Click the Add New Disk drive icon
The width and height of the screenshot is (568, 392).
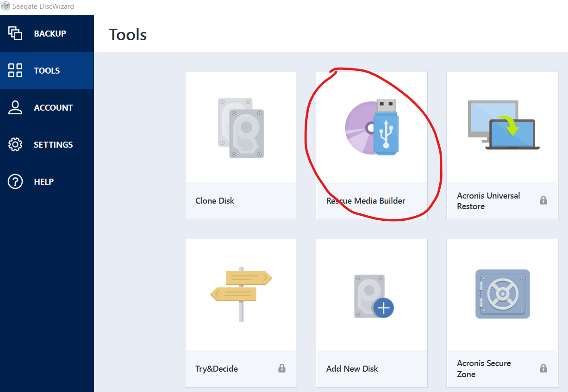[x=374, y=296]
